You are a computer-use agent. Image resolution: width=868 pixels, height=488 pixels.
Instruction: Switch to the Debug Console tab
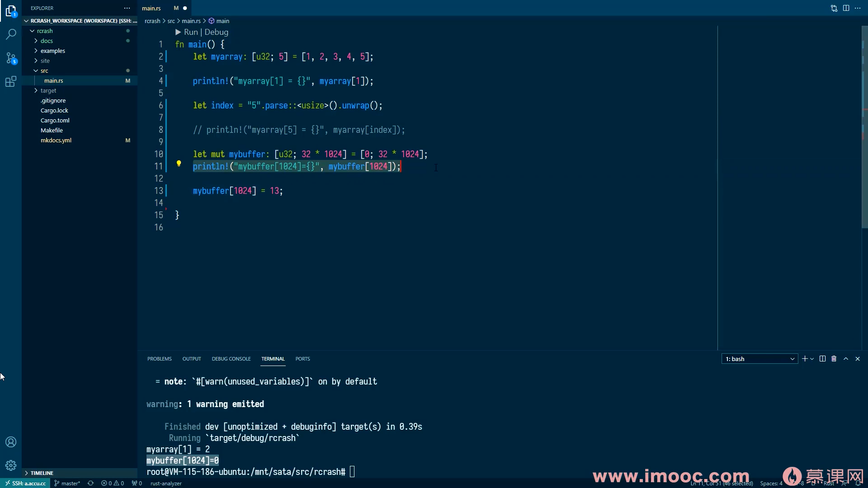point(231,359)
